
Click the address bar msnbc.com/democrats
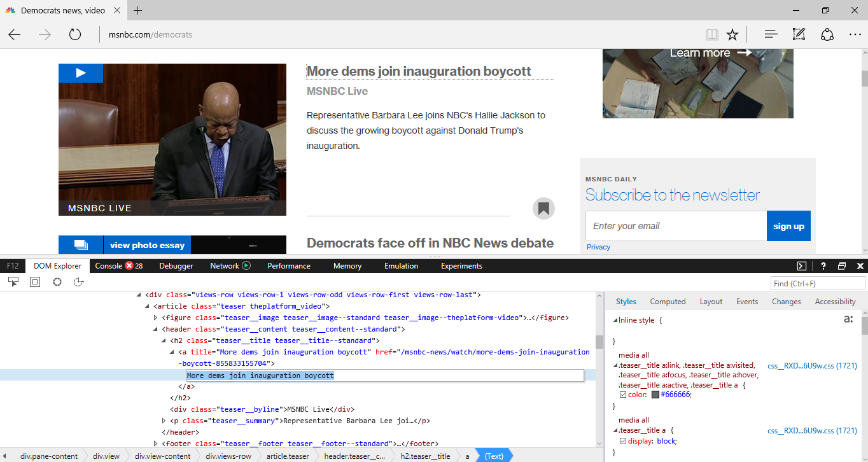tap(150, 34)
